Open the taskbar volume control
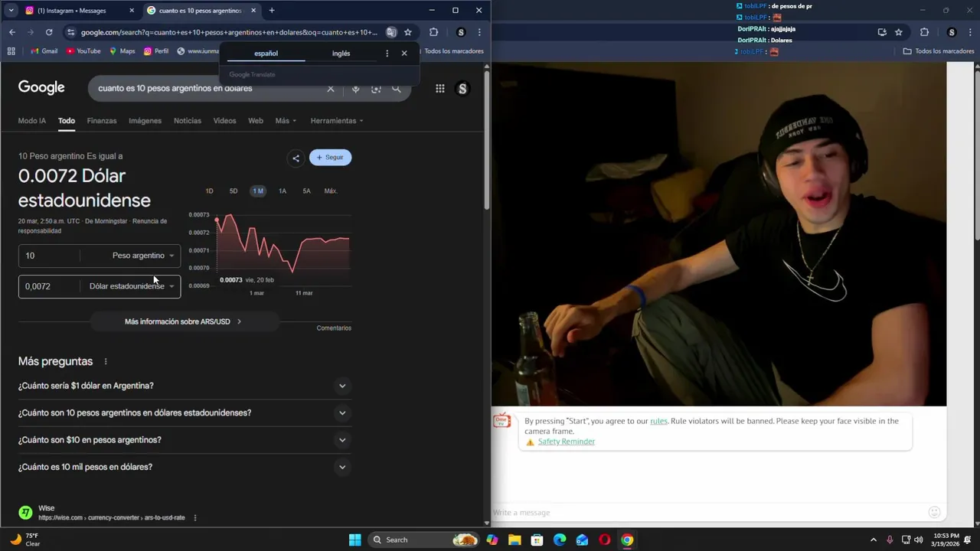980x551 pixels. click(x=918, y=540)
